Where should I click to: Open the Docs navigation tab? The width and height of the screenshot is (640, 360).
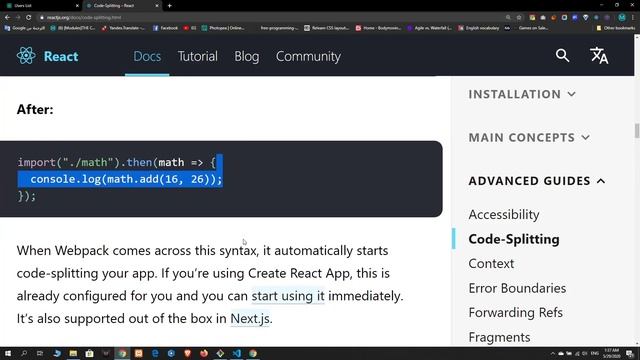click(147, 56)
